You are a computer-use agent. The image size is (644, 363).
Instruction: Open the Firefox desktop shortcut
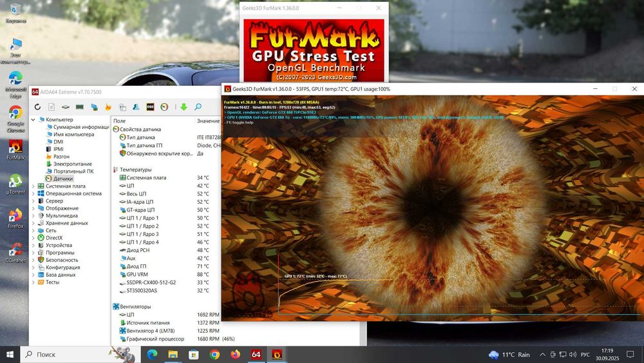coord(15,218)
